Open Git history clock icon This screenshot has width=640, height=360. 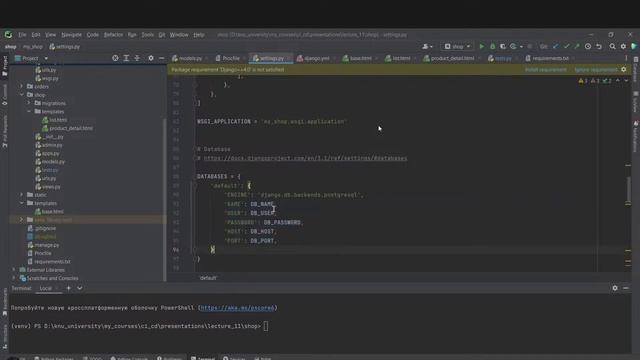[588, 47]
